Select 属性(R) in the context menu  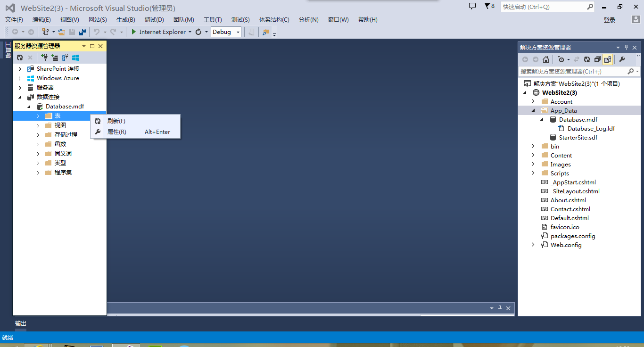(x=135, y=132)
